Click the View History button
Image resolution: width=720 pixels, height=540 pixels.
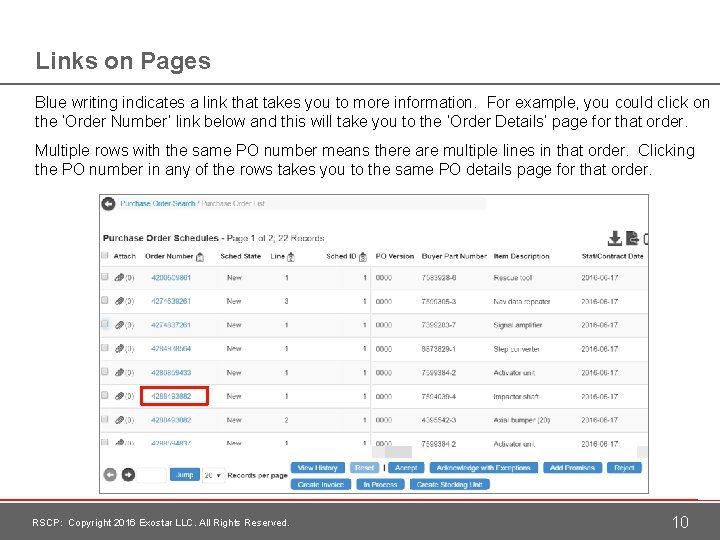point(318,467)
